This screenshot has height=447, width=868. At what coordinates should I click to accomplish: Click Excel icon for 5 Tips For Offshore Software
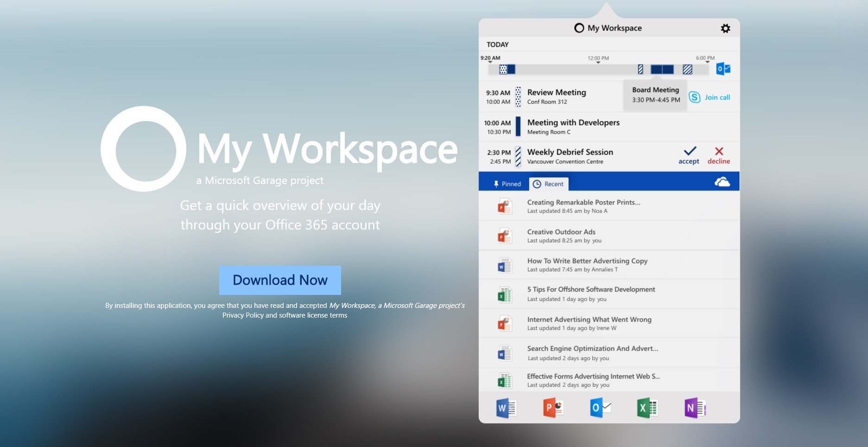505,294
